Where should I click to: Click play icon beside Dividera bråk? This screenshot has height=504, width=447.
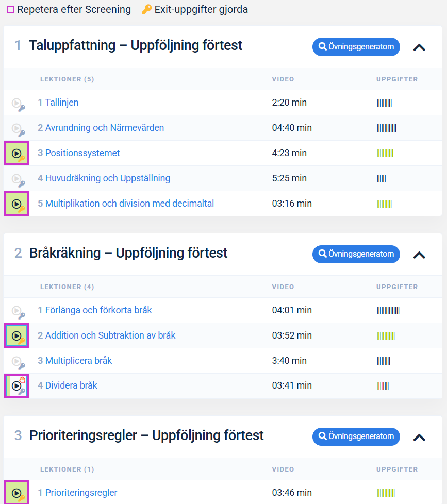tap(16, 386)
